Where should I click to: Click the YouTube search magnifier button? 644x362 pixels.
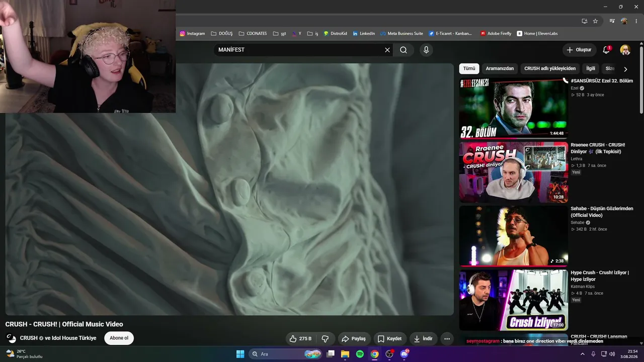click(404, 50)
